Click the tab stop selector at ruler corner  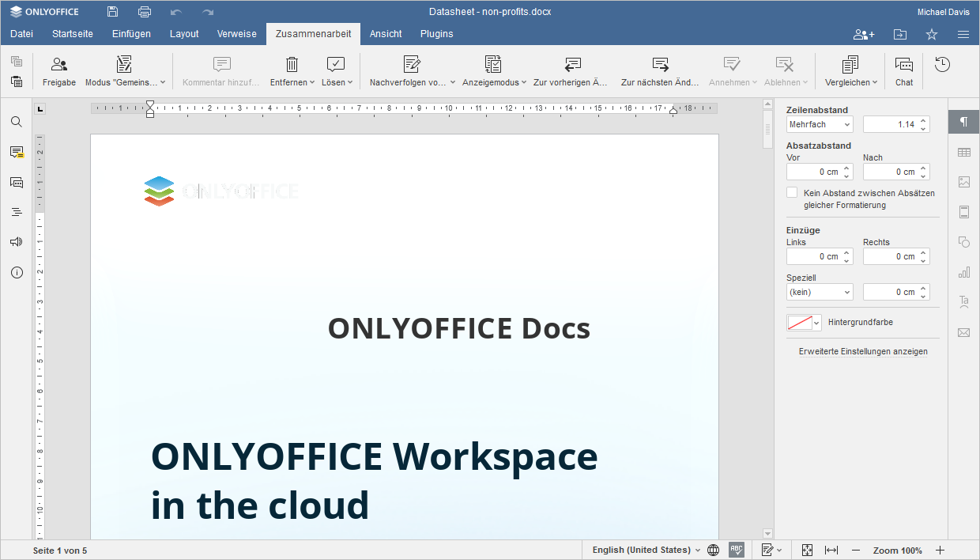[40, 109]
